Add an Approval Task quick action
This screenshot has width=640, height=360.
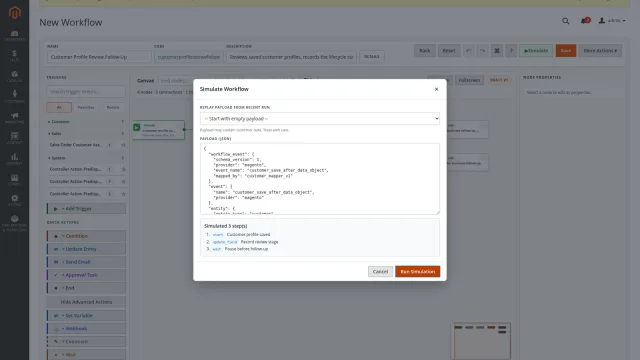86,275
